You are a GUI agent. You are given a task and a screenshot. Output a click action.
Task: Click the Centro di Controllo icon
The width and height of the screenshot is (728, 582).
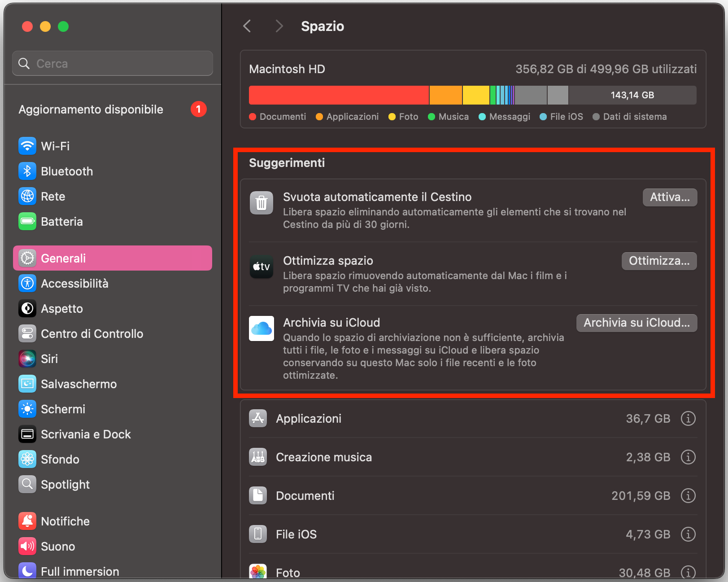coord(27,333)
